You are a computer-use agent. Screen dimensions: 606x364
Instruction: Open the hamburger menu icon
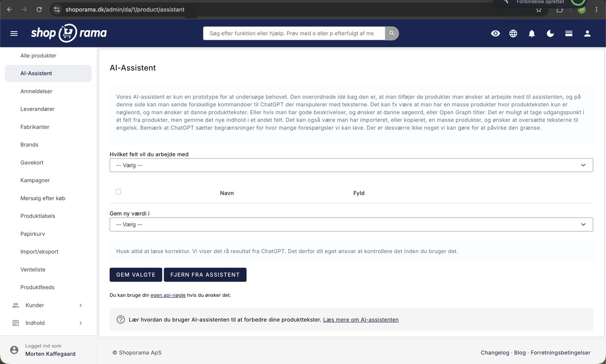tap(14, 33)
